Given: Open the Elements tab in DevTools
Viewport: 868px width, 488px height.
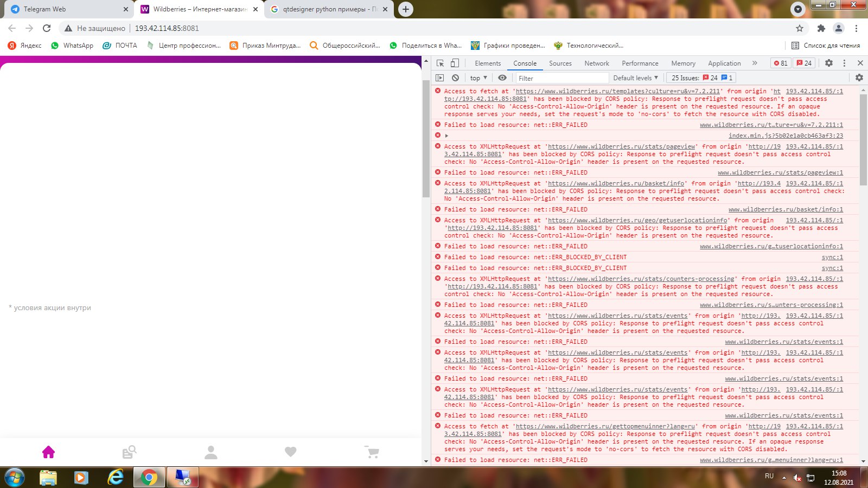Looking at the screenshot, I should pos(488,63).
